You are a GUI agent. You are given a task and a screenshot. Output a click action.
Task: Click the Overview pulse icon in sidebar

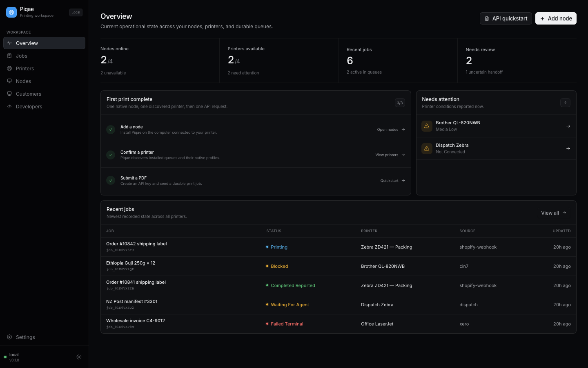pos(9,43)
